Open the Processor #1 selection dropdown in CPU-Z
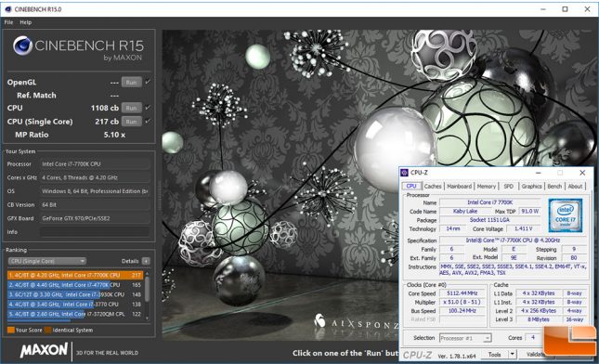 (465, 338)
